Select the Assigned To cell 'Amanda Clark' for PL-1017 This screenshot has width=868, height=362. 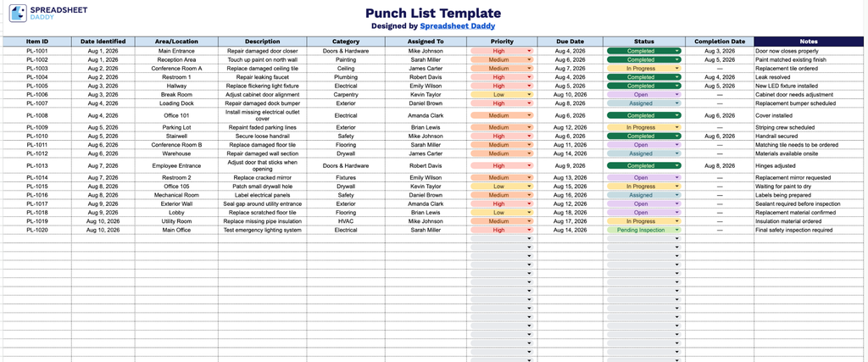pos(426,203)
